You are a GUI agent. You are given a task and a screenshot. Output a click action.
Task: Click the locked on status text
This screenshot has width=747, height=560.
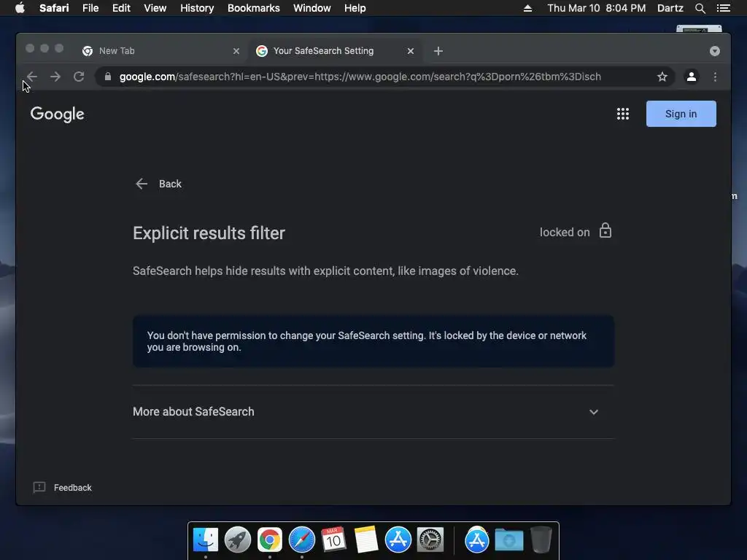point(565,232)
